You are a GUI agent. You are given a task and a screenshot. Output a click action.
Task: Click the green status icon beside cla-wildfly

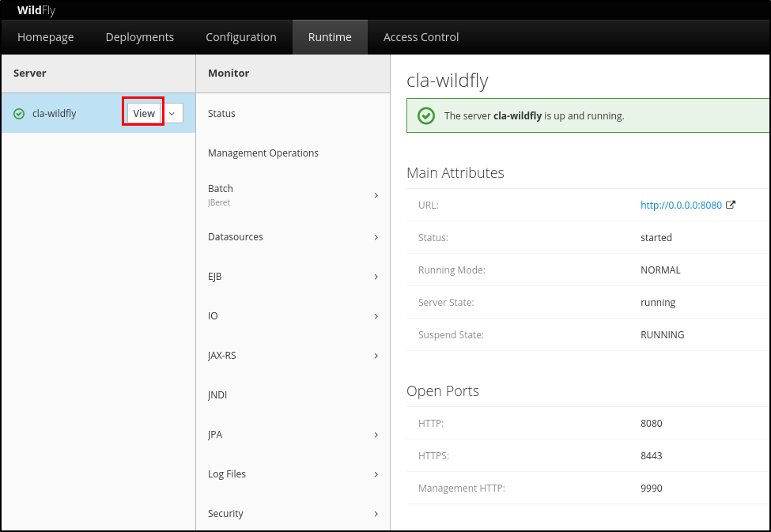(x=19, y=114)
